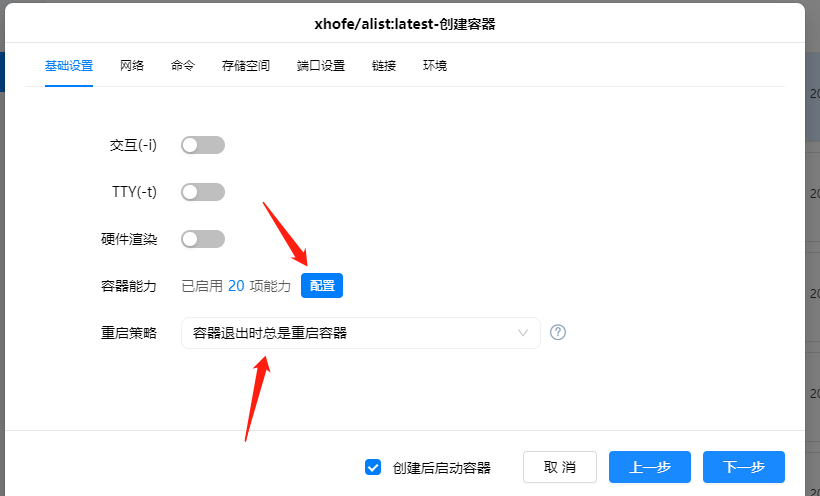Go to the 存储空间 tab
Image resolution: width=820 pixels, height=496 pixels.
tap(246, 66)
